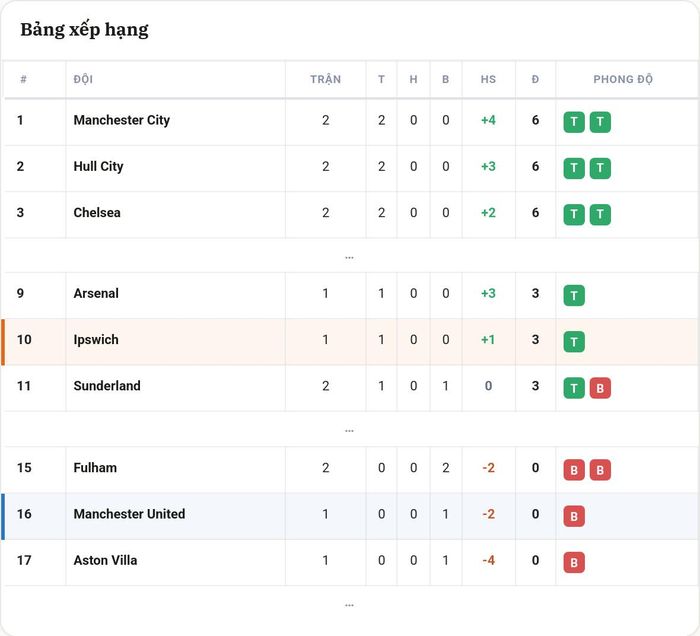Open the Chelsea team link
Viewport: 700px width, 636px height.
(x=97, y=212)
